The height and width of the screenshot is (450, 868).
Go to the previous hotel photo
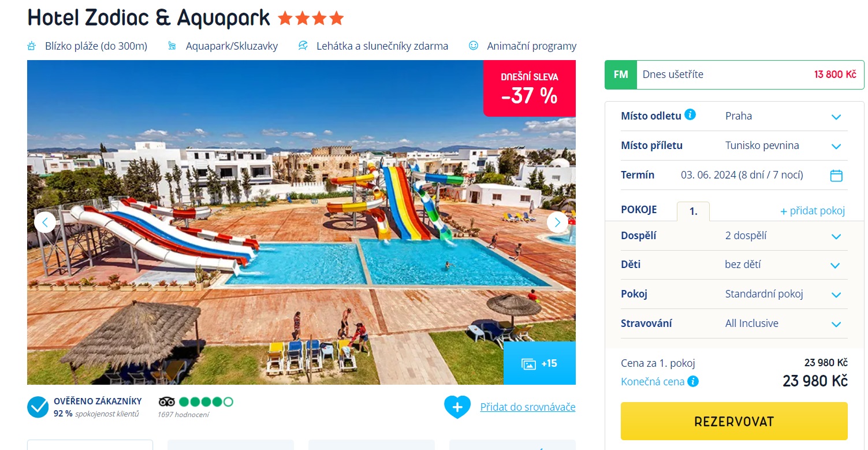click(45, 222)
